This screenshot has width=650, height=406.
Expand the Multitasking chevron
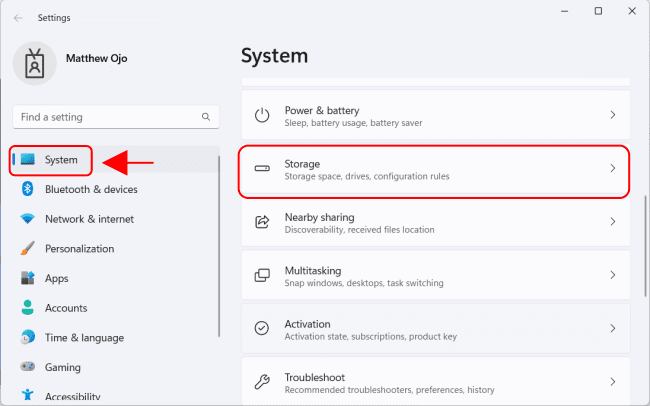pos(613,275)
